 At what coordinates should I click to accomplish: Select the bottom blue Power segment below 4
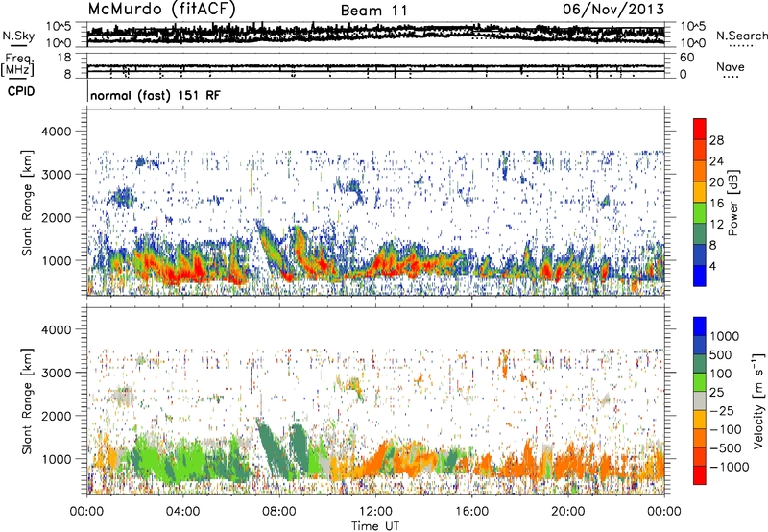700,277
